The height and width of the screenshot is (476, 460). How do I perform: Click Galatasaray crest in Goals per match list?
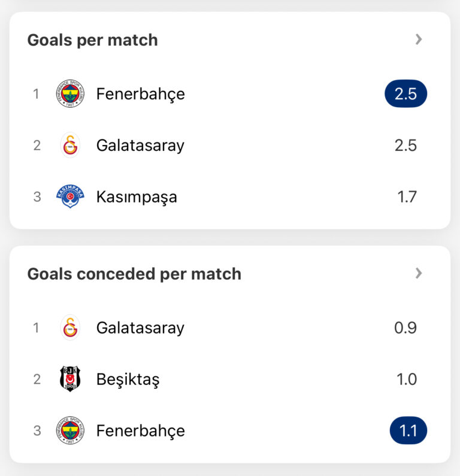[70, 145]
